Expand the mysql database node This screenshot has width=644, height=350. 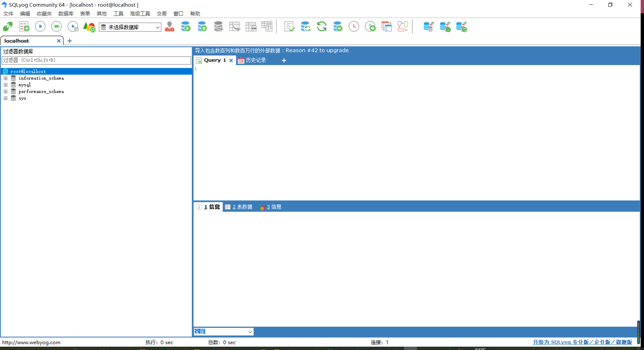click(x=5, y=85)
